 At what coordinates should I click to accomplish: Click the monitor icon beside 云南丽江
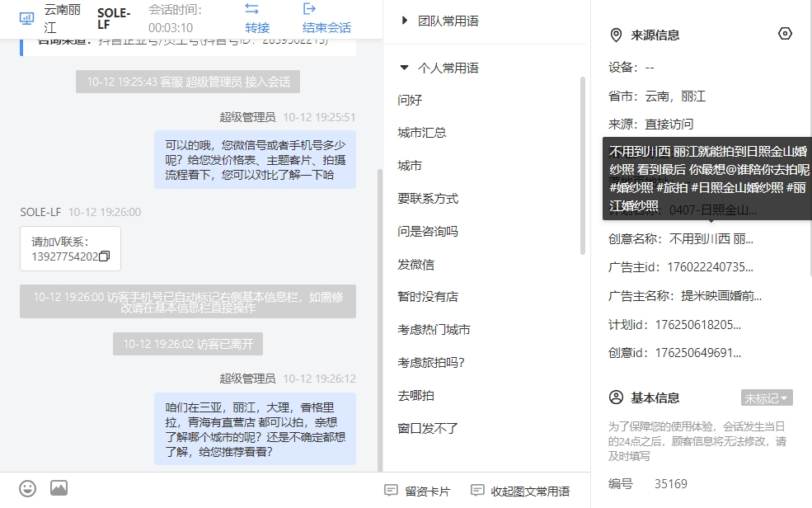click(x=26, y=19)
